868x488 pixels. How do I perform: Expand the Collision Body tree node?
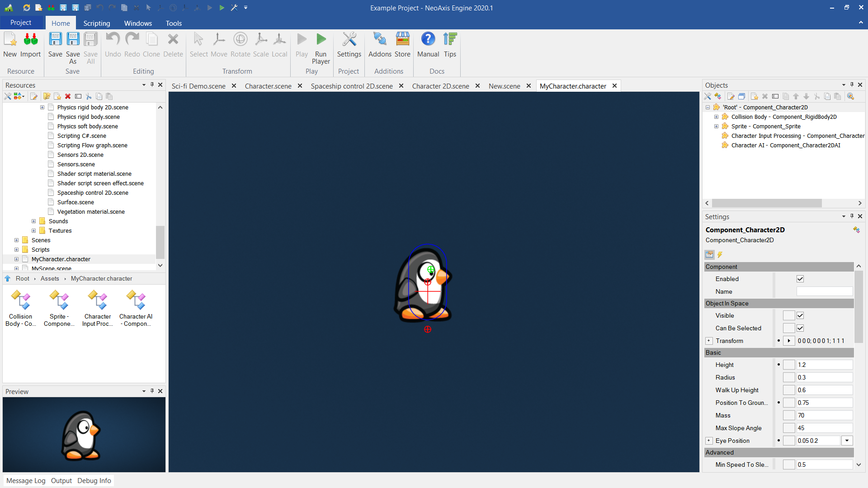(x=717, y=117)
